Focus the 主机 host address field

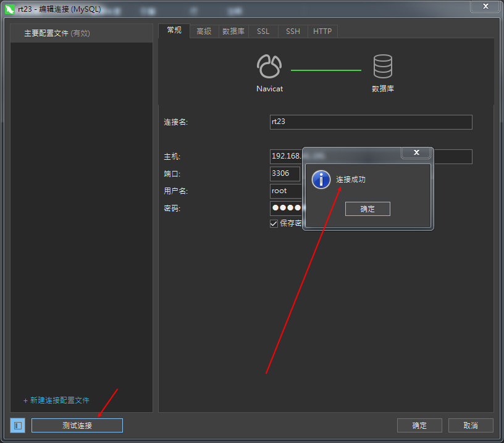tap(371, 156)
